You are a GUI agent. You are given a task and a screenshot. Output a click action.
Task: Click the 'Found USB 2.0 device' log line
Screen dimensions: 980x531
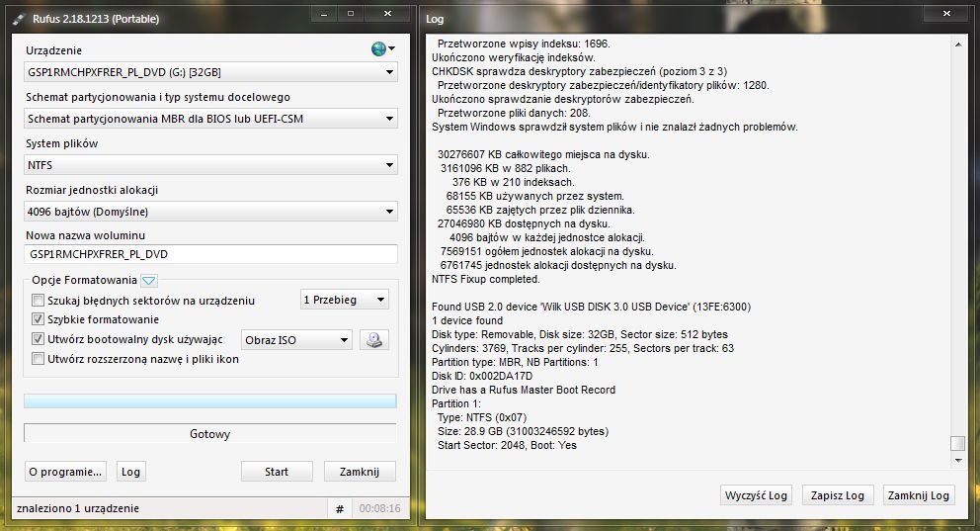591,307
